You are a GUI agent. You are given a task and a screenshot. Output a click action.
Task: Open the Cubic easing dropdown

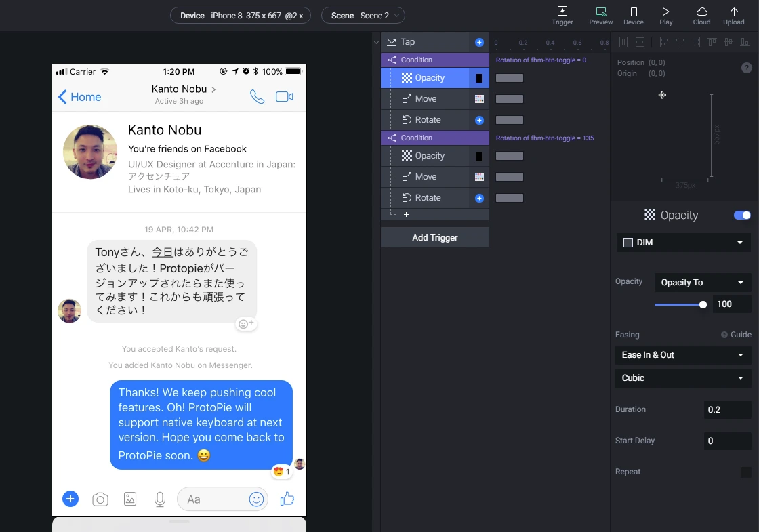coord(683,377)
